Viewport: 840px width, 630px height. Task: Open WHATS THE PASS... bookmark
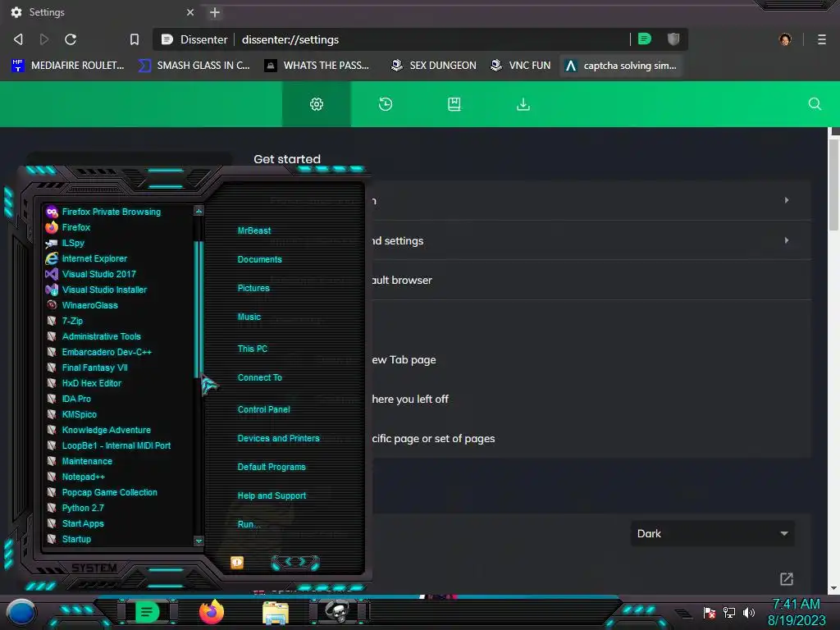pyautogui.click(x=317, y=66)
